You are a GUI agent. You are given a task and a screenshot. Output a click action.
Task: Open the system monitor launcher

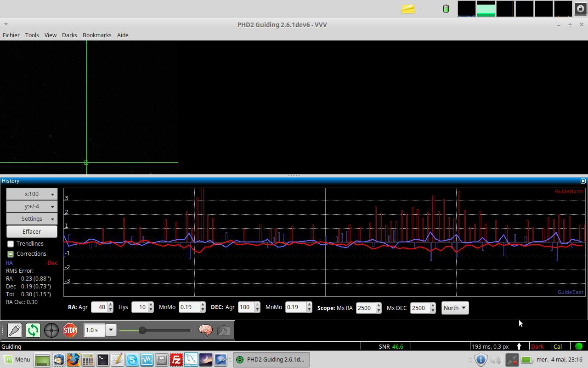(x=147, y=360)
